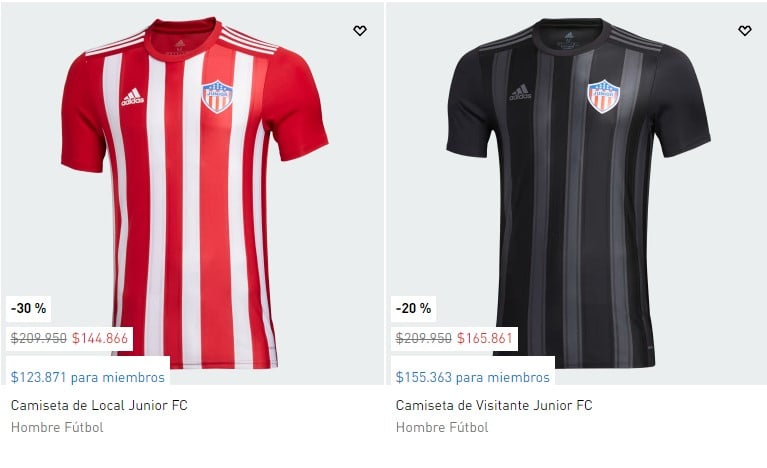
Task: Click the -20 % discount badge
Action: pyautogui.click(x=413, y=309)
